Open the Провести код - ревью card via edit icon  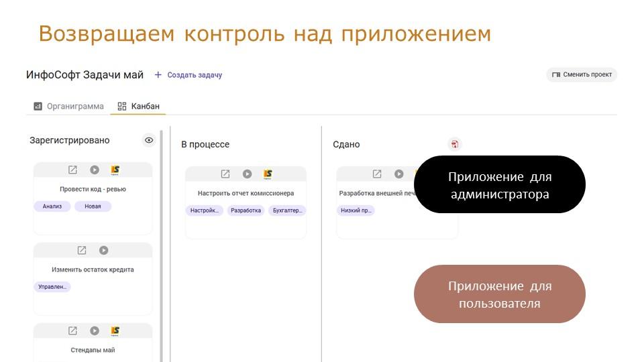tap(72, 170)
